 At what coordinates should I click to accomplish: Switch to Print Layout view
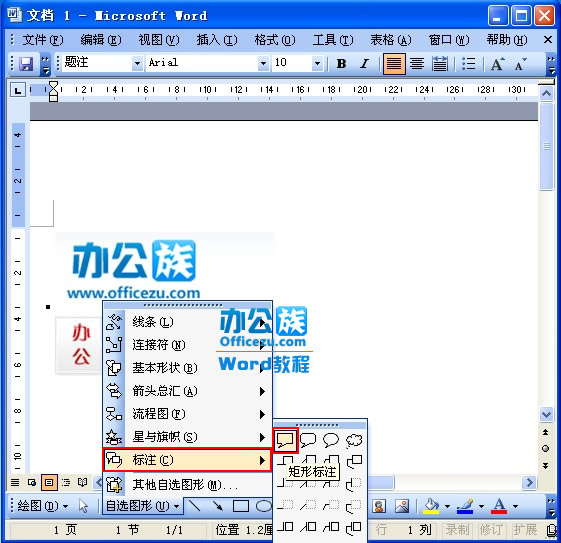[49, 483]
